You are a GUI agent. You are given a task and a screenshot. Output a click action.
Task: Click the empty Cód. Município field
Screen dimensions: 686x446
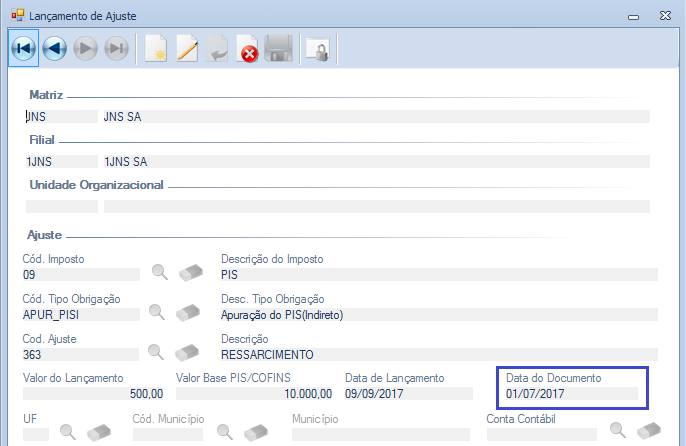pyautogui.click(x=168, y=434)
